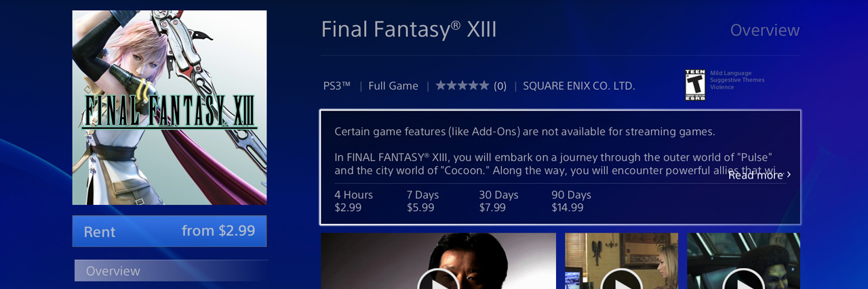Click the Rent from $2.99 button
Viewport: 868px width, 289px height.
[170, 231]
